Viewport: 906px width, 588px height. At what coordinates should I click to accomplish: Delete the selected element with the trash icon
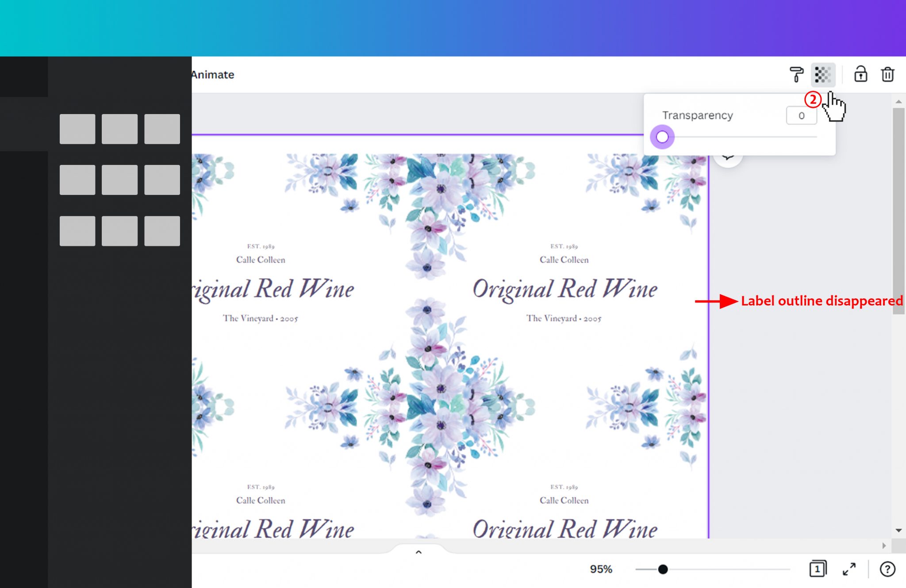pyautogui.click(x=887, y=74)
